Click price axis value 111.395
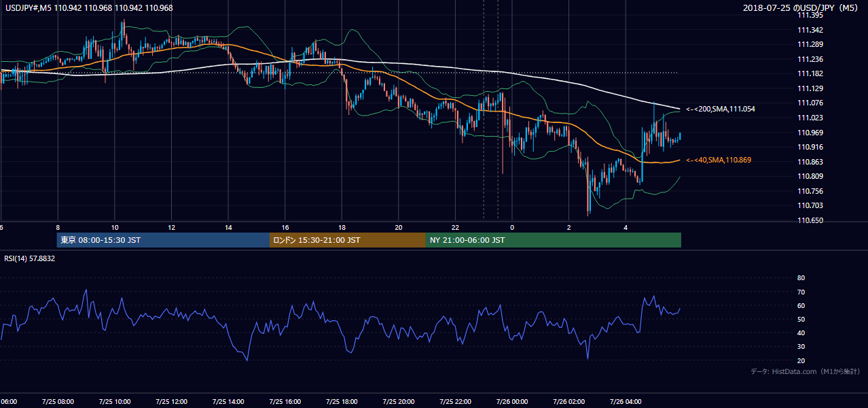This screenshot has height=408, width=868. tap(810, 15)
